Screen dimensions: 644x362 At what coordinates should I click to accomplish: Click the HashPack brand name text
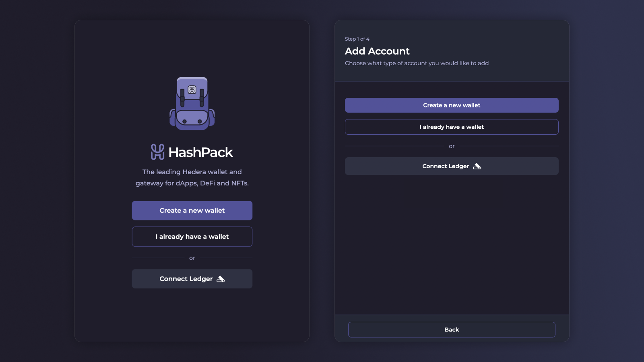201,152
